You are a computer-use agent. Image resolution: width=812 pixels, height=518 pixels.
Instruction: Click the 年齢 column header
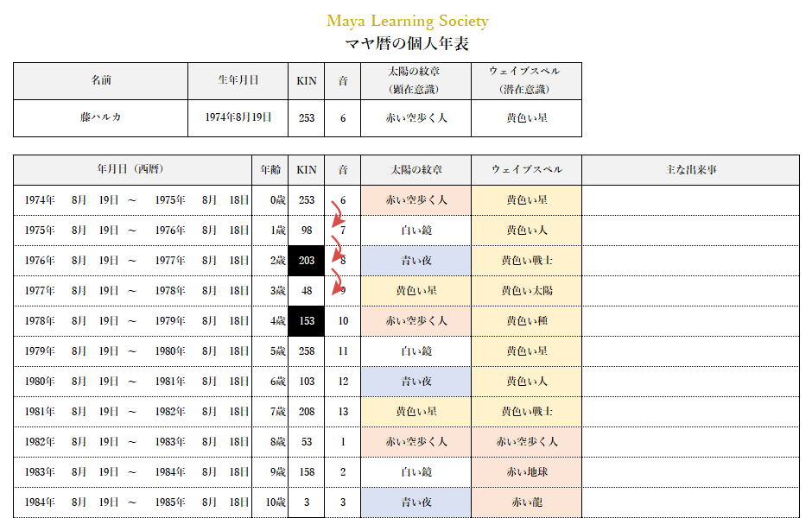coord(270,169)
